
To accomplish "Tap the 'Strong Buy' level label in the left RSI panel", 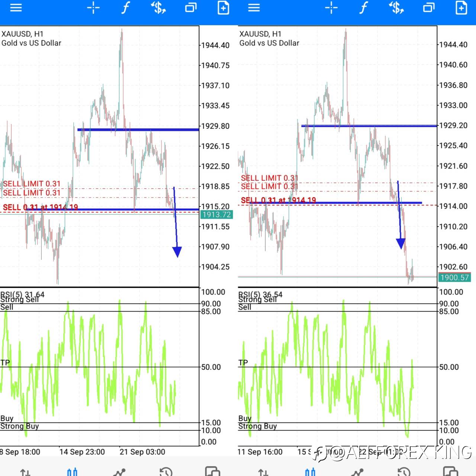I will tap(19, 426).
